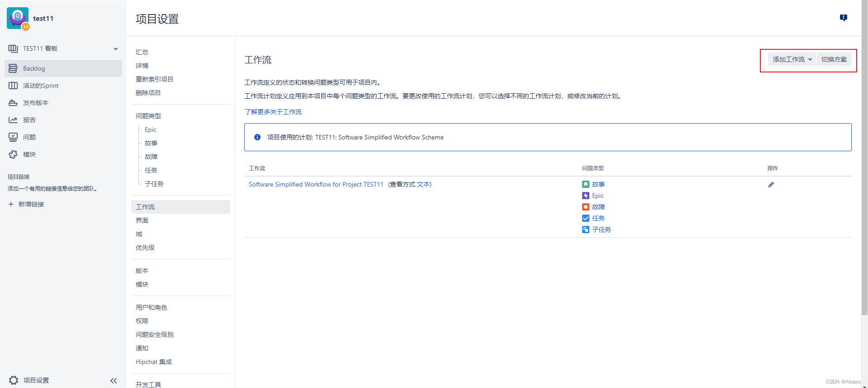Go to 活动的Sprint in the sidebar

click(x=63, y=86)
